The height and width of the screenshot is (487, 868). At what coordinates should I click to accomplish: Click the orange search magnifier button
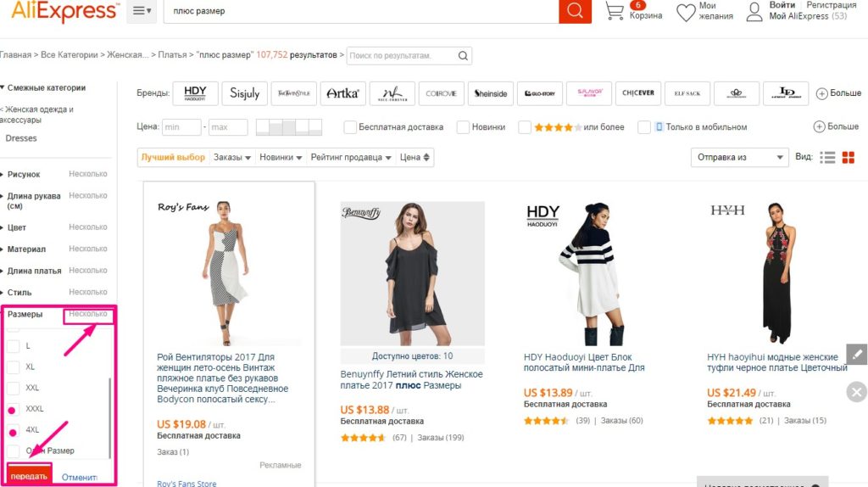[575, 11]
